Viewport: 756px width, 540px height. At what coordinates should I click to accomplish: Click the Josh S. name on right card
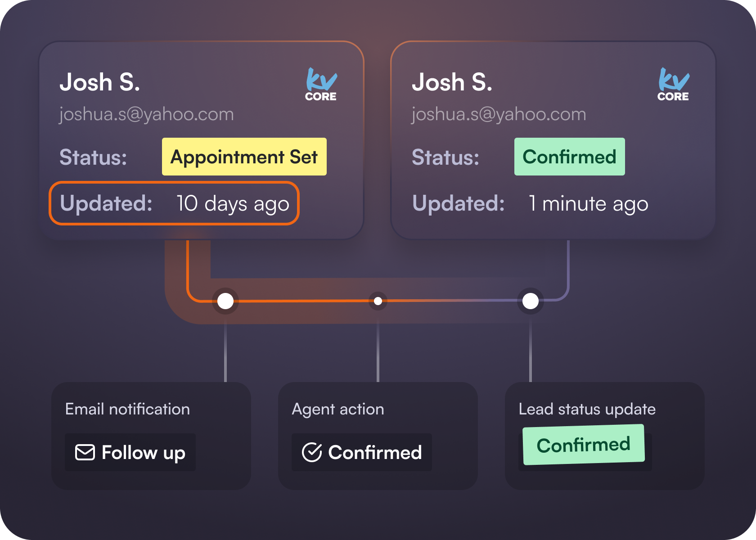pos(452,82)
